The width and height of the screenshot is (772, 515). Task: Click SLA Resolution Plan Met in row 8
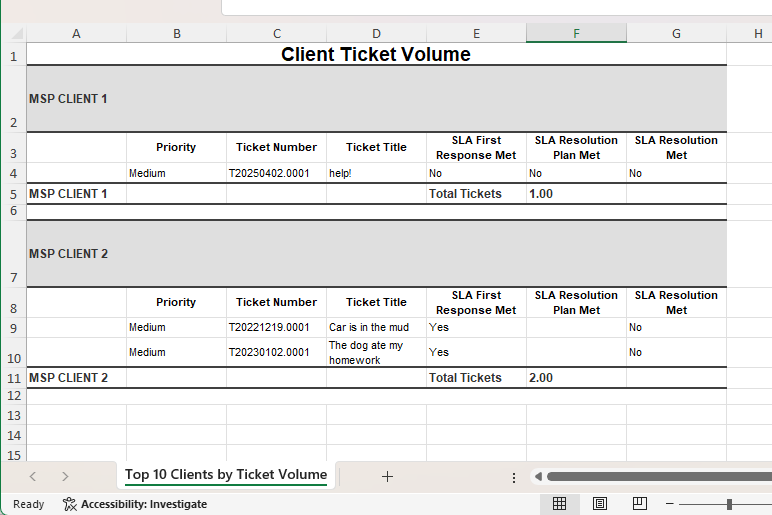click(576, 302)
